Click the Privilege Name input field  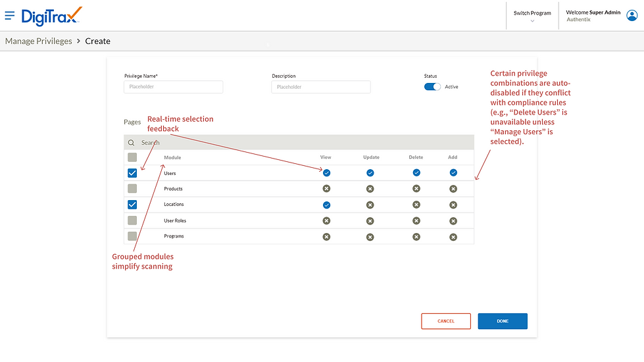[x=174, y=87]
